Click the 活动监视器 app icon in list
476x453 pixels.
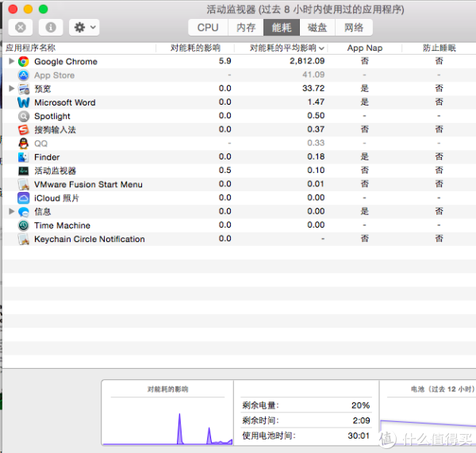[x=23, y=171]
